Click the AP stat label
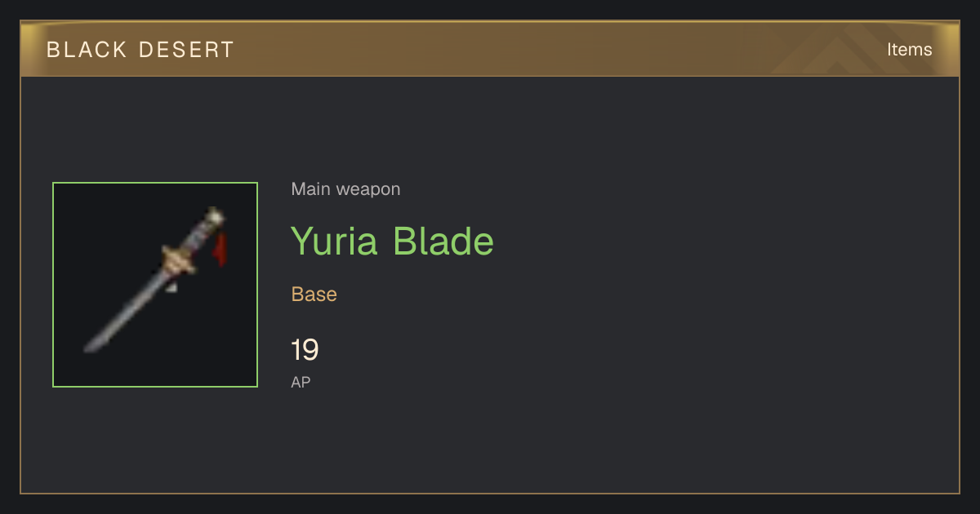Image resolution: width=980 pixels, height=514 pixels. (301, 382)
